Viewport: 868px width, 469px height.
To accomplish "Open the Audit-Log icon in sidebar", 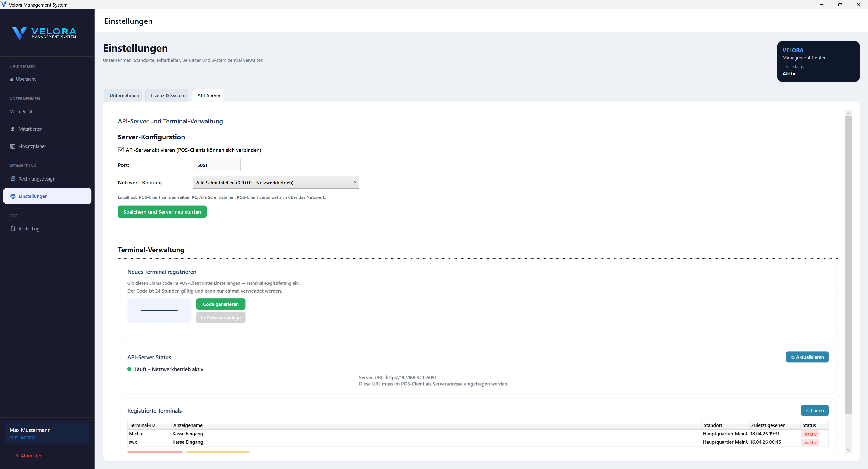I will (x=12, y=229).
